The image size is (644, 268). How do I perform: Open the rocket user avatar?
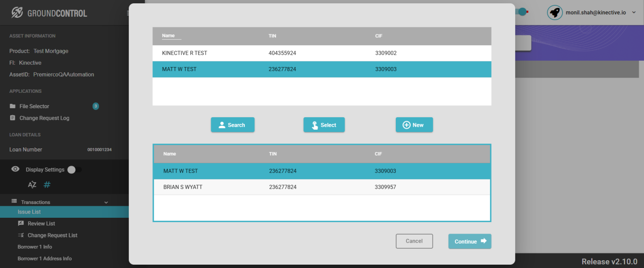555,12
